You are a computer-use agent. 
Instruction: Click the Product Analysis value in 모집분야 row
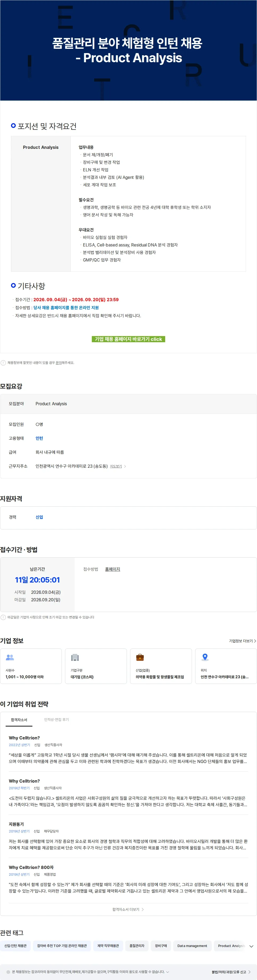[51, 404]
